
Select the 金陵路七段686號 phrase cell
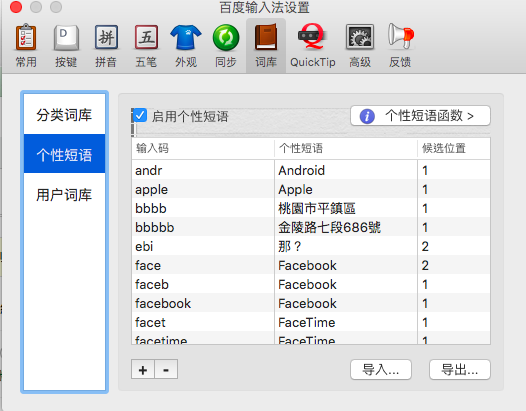[x=346, y=227]
